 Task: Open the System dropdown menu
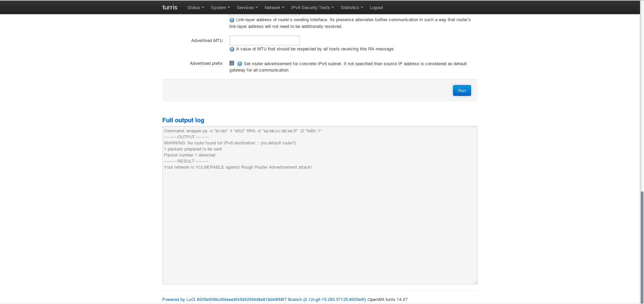click(x=220, y=7)
